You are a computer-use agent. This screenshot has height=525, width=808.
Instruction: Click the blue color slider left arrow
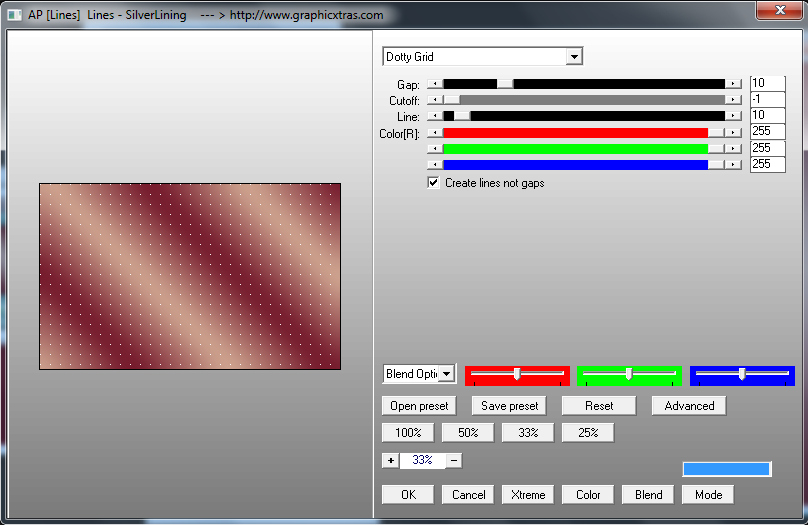434,164
